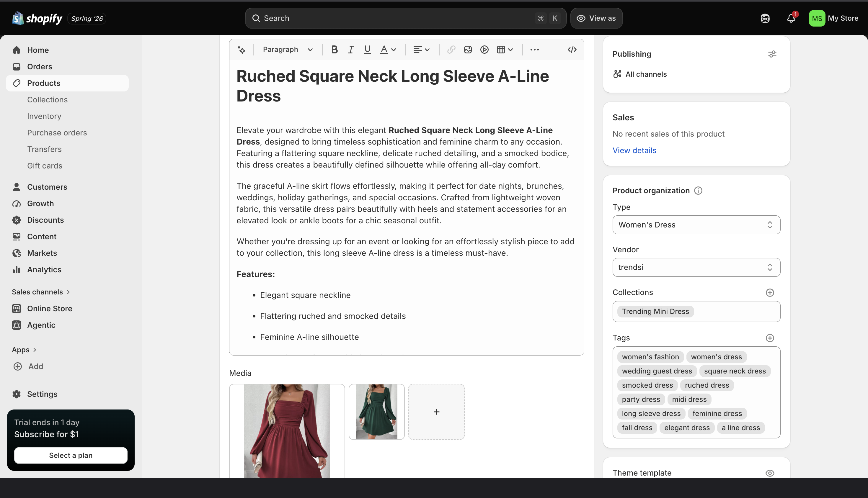Click the a line dress tag
This screenshot has width=868, height=498.
coord(741,427)
